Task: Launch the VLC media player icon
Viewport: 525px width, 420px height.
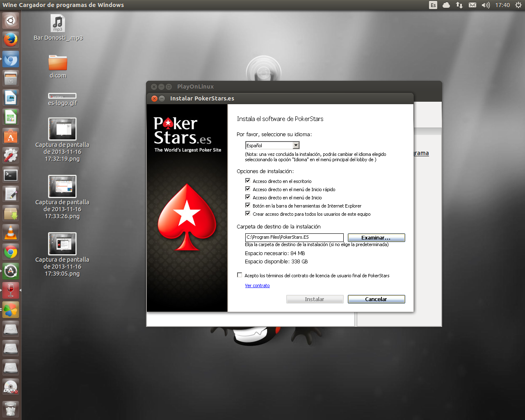Action: pyautogui.click(x=11, y=232)
